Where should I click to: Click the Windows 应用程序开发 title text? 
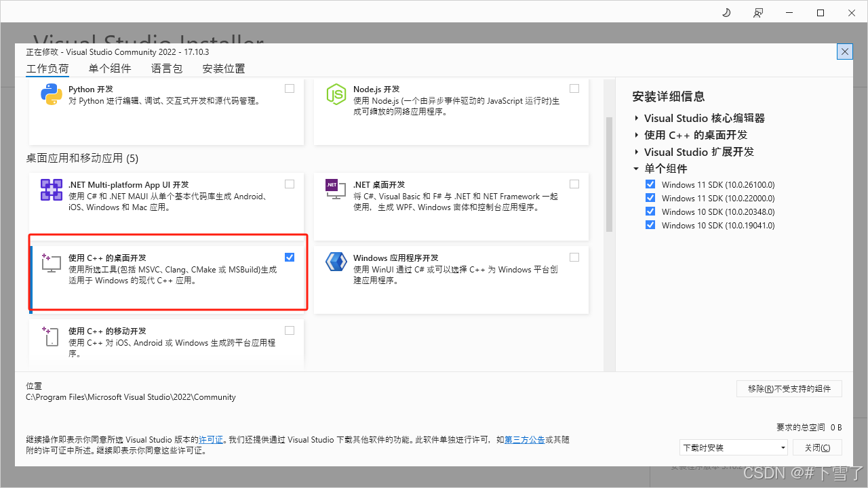[x=396, y=258]
